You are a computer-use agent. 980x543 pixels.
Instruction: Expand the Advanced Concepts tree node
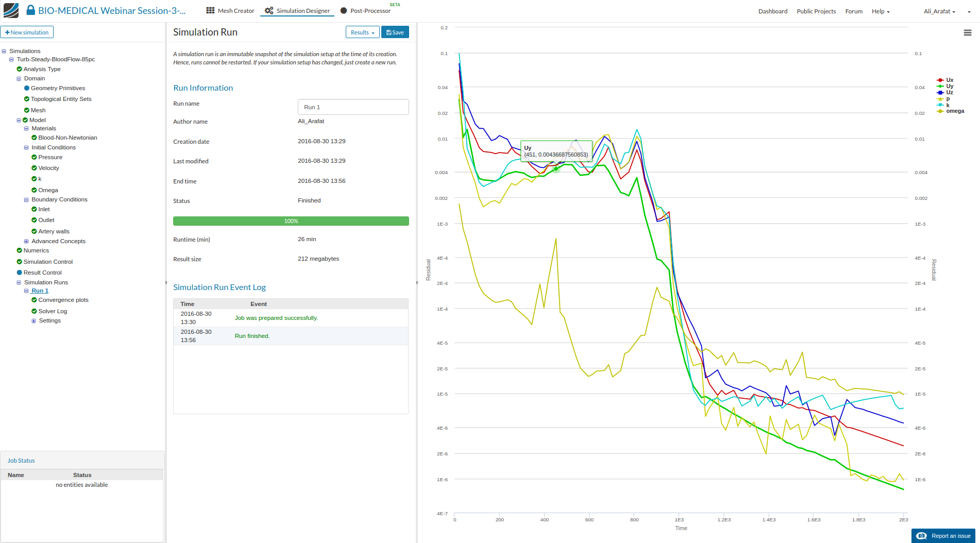[x=26, y=241]
